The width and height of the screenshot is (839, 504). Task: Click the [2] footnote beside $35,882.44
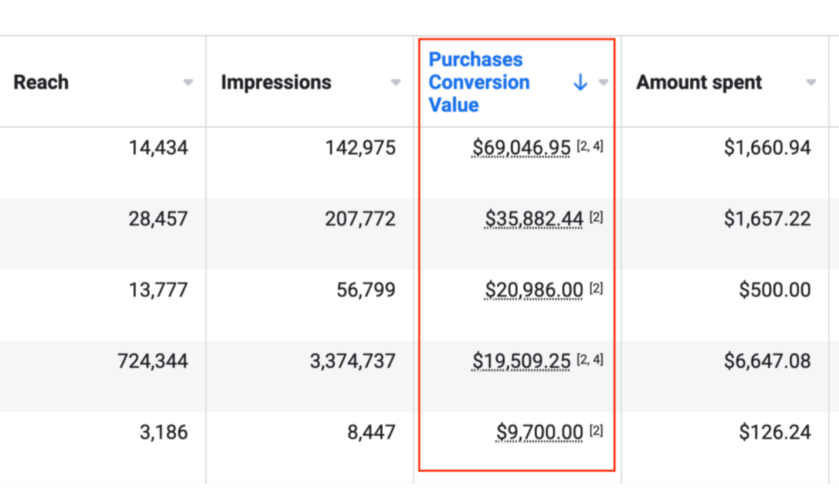(596, 218)
